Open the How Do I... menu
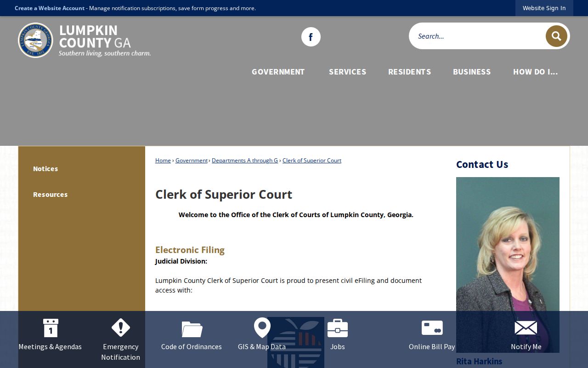Viewport: 588px width, 368px height. tap(535, 72)
